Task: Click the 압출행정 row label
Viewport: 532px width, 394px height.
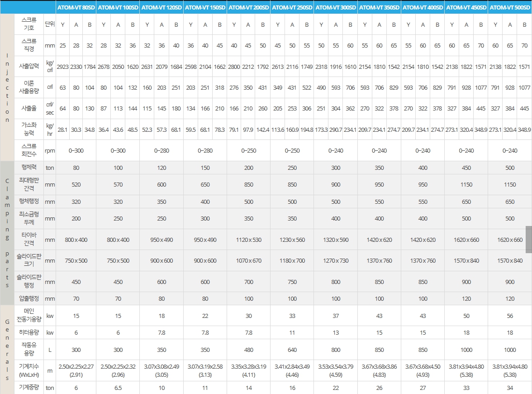Action: click(x=29, y=298)
